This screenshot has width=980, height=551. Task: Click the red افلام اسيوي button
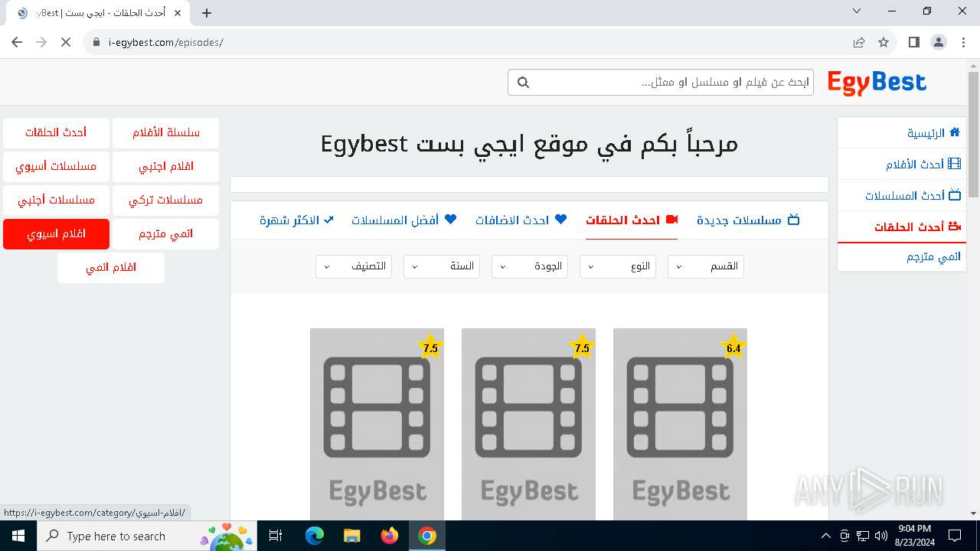tap(56, 234)
